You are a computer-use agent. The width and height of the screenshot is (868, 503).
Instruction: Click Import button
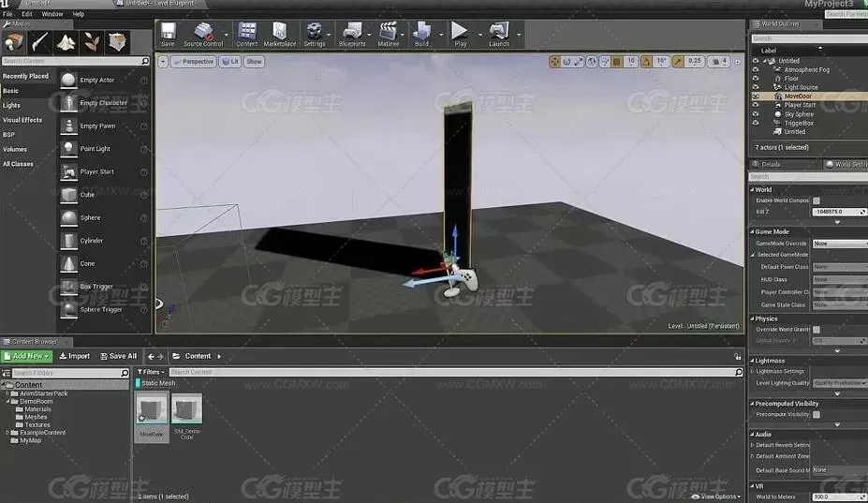(75, 356)
